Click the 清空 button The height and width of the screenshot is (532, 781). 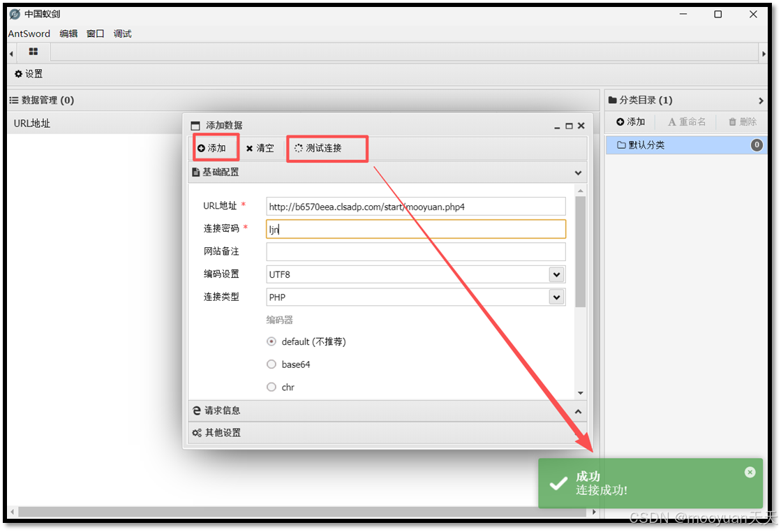[x=260, y=148]
